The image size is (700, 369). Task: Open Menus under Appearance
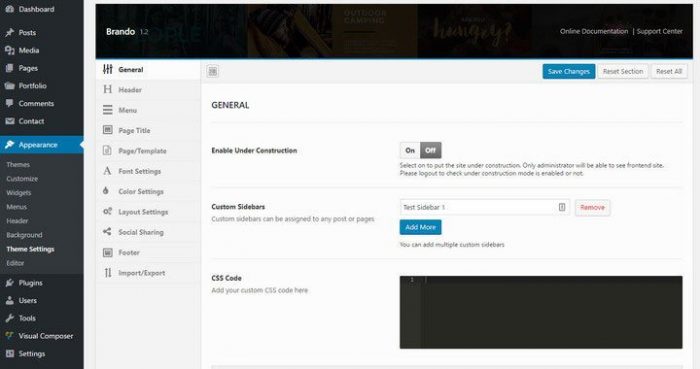[17, 207]
